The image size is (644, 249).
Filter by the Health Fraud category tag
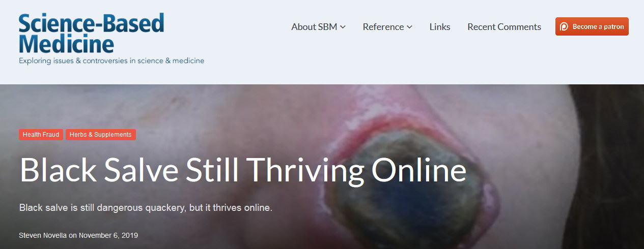41,135
